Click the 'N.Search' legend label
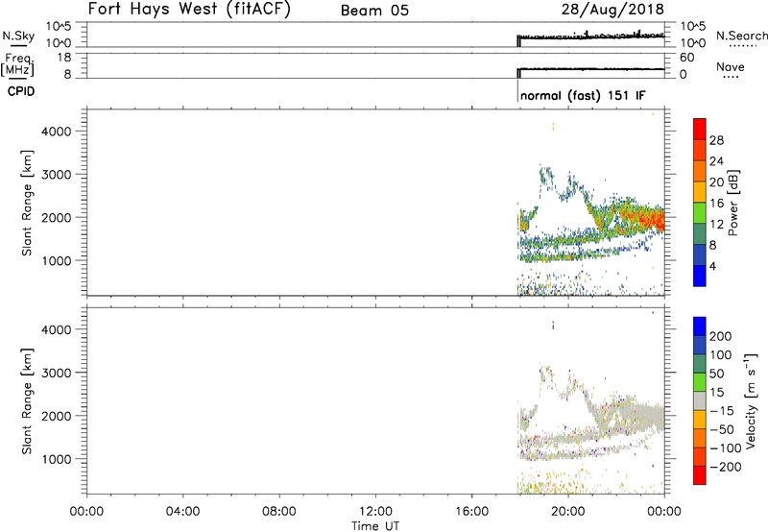Screen dimensions: 768x532 click(x=741, y=36)
